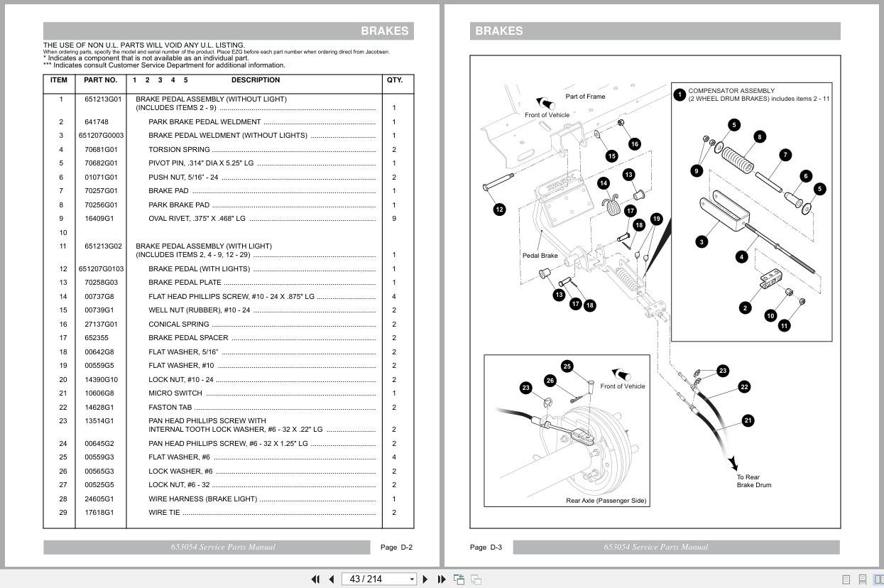Click part number 13514G1
The height and width of the screenshot is (588, 884).
point(99,421)
